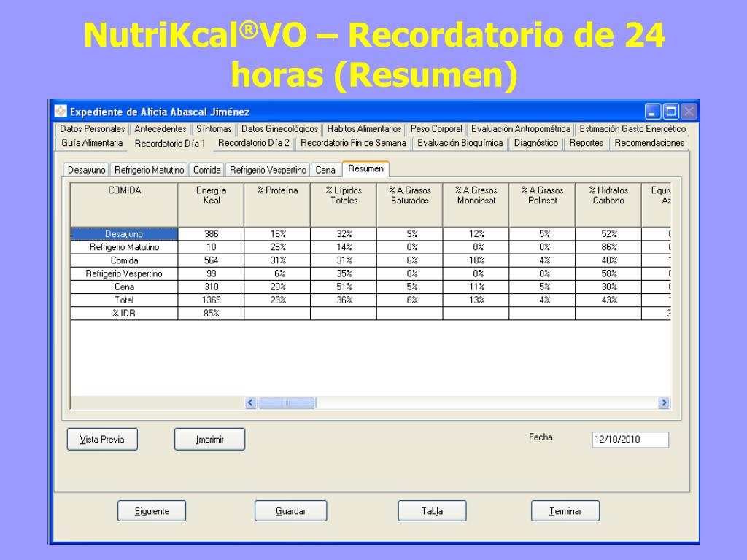The height and width of the screenshot is (560, 747).
Task: Click the 1369 total energy cell
Action: coord(211,300)
